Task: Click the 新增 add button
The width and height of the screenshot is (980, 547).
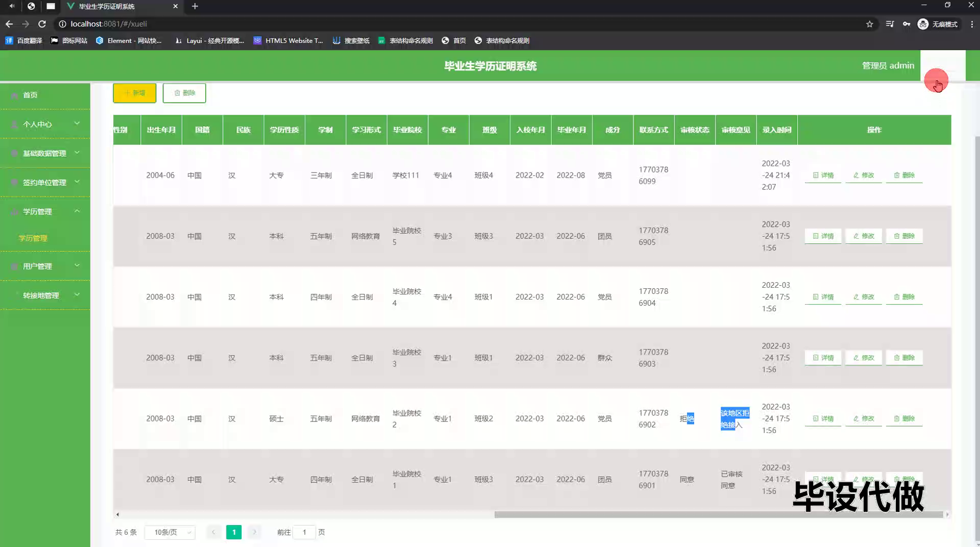Action: (x=135, y=93)
